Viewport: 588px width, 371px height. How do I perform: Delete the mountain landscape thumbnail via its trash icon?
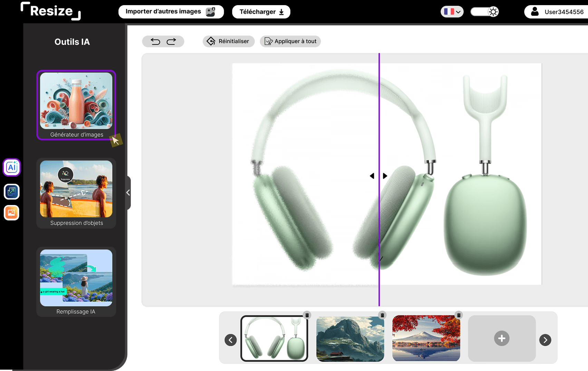click(383, 315)
